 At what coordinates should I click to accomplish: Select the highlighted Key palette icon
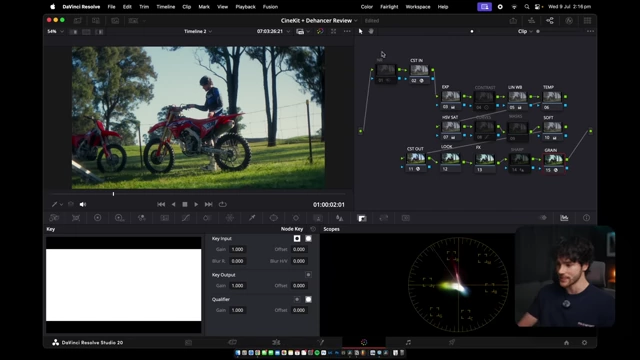pos(362,218)
